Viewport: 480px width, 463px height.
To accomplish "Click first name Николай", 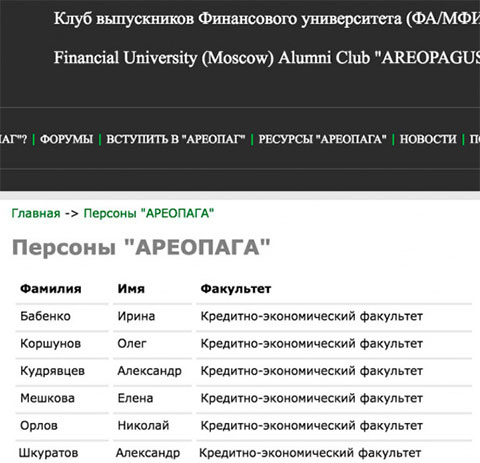I will coord(143,425).
